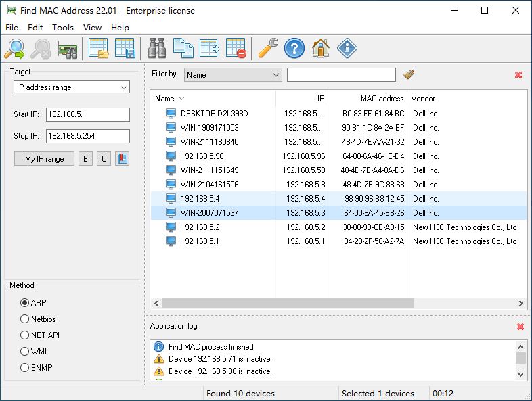Viewport: 532px width, 401px height.
Task: Show about info with blue diamond icon
Action: click(347, 49)
